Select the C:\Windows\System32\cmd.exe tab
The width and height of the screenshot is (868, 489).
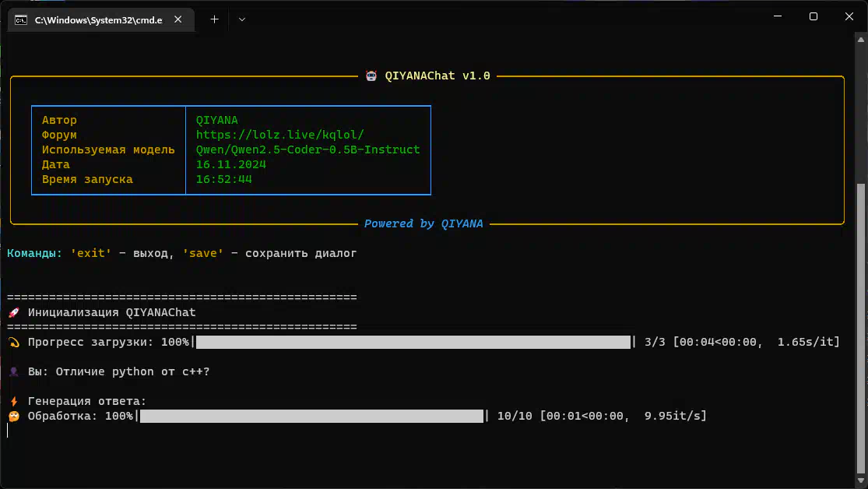(x=100, y=20)
